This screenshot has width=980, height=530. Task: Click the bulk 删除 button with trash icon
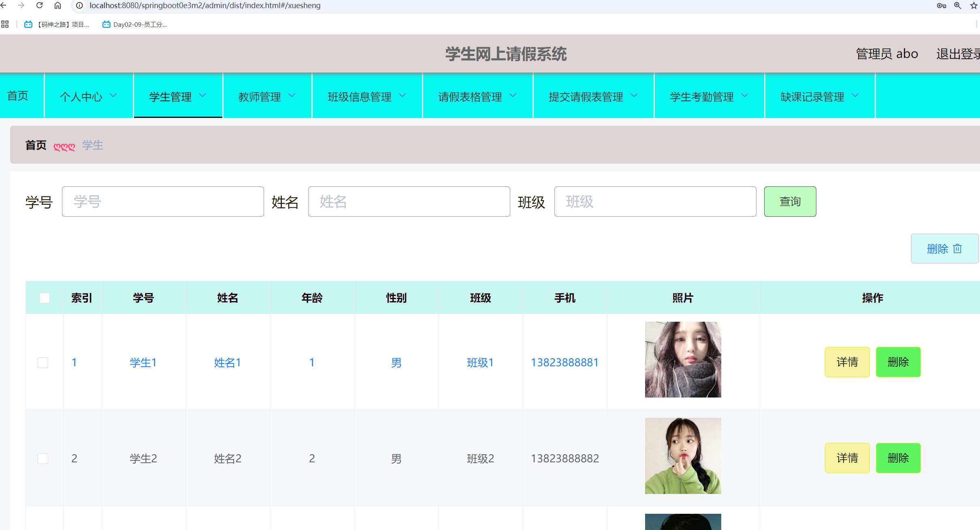(944, 248)
